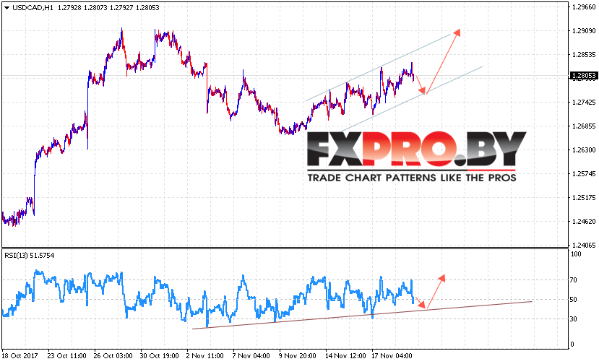Select the 1.26300 price axis label
Viewport: 599px width, 364px height.
[584, 149]
